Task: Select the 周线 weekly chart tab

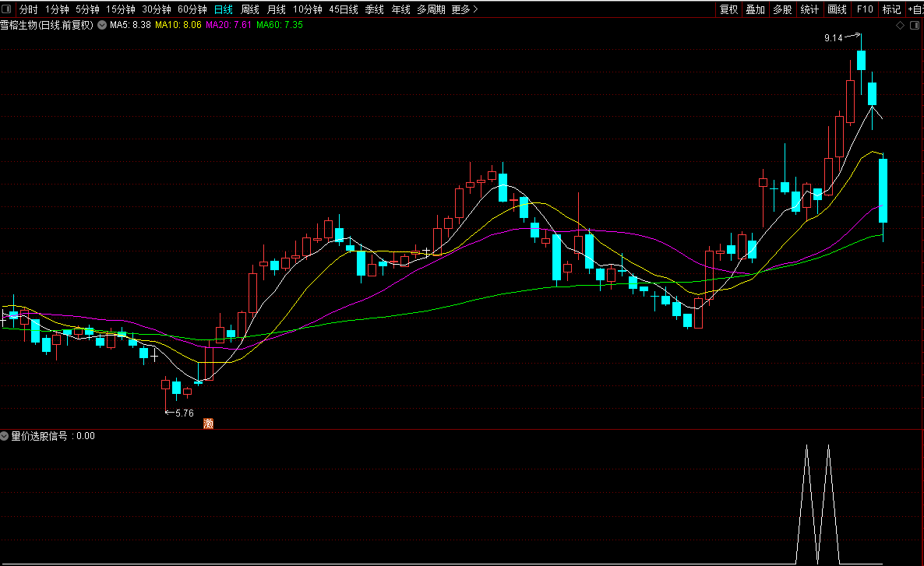Action: pyautogui.click(x=250, y=9)
